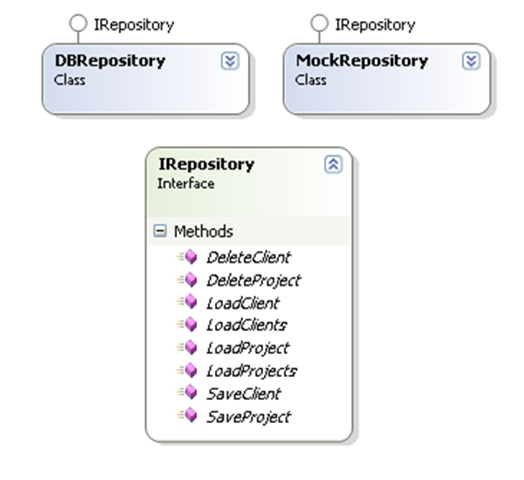Click the SaveClient method icon

(187, 393)
